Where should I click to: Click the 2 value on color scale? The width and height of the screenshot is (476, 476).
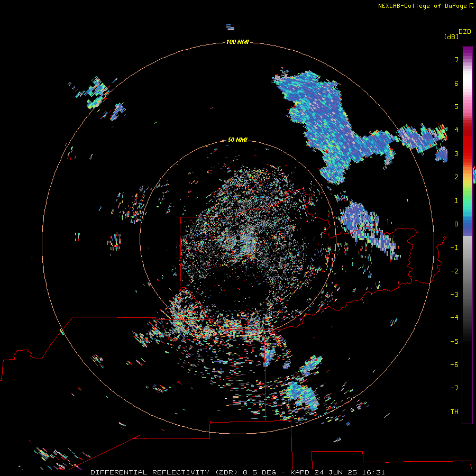click(456, 177)
